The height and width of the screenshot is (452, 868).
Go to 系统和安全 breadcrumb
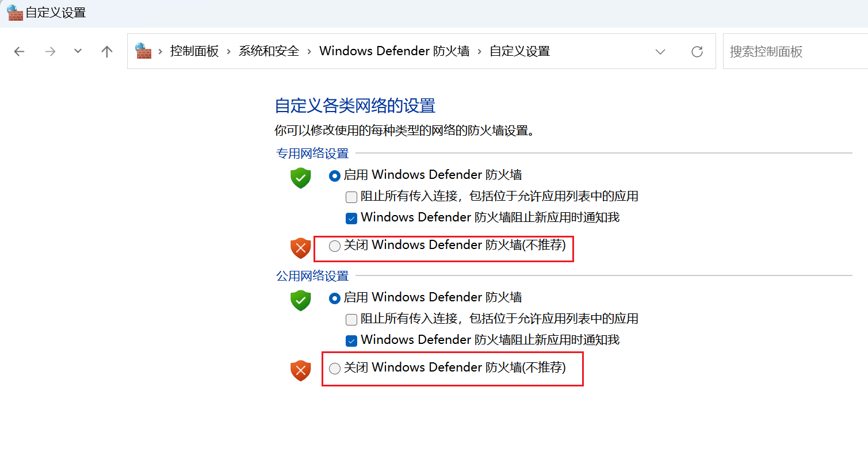point(269,51)
